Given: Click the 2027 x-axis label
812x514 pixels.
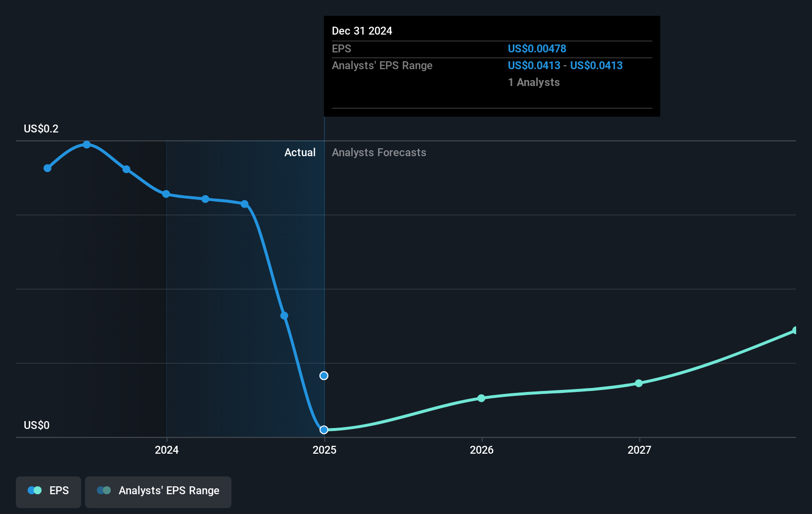Looking at the screenshot, I should (639, 450).
